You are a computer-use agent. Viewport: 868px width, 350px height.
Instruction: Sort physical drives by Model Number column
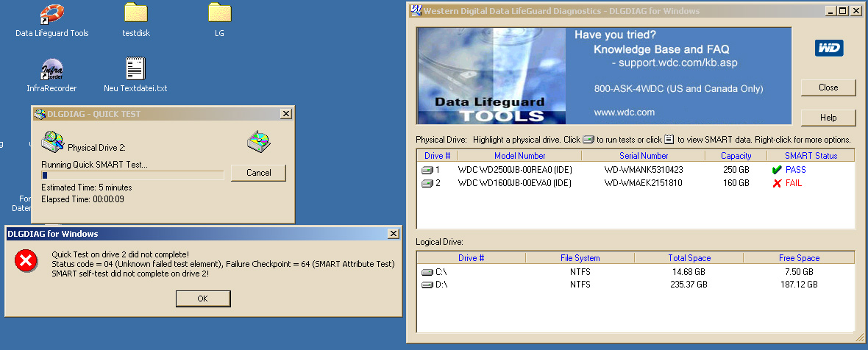tap(520, 156)
